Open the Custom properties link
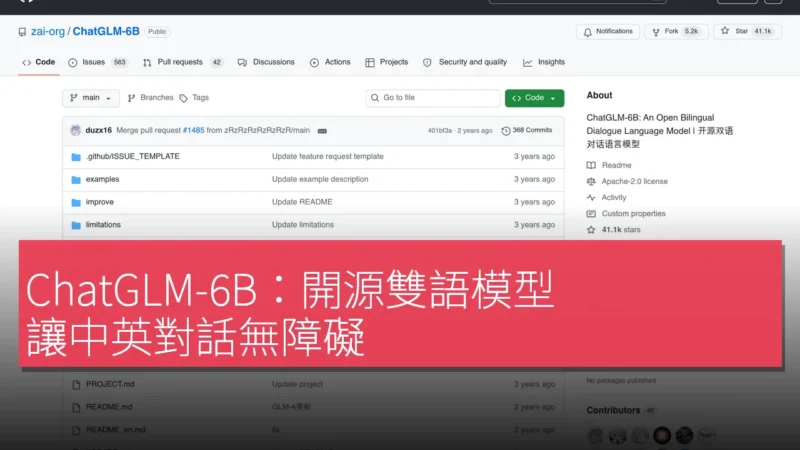This screenshot has height=450, width=800. coord(633,214)
